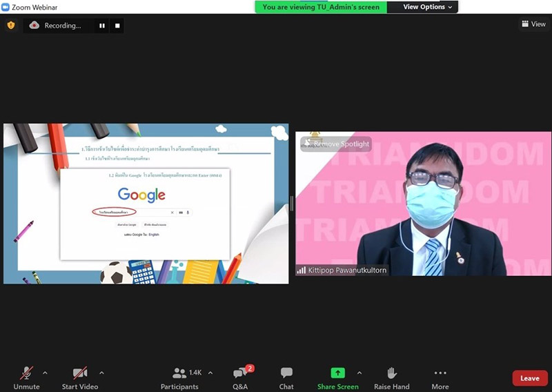
Task: Leave the webinar
Action: 530,378
